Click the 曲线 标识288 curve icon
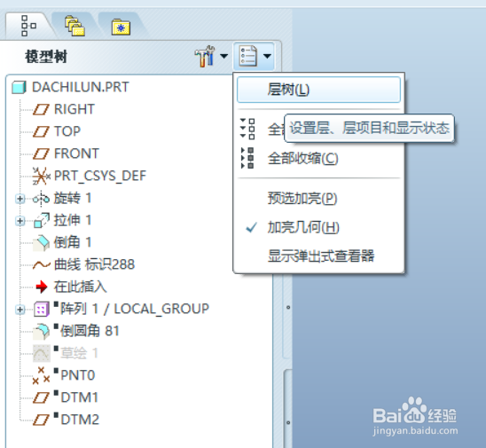The image size is (486, 448). click(42, 264)
